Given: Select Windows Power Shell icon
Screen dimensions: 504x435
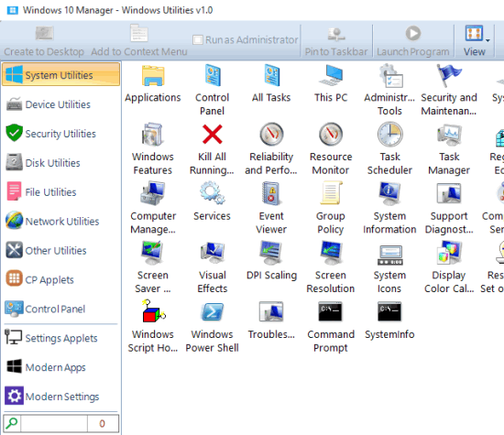Looking at the screenshot, I should 213,311.
